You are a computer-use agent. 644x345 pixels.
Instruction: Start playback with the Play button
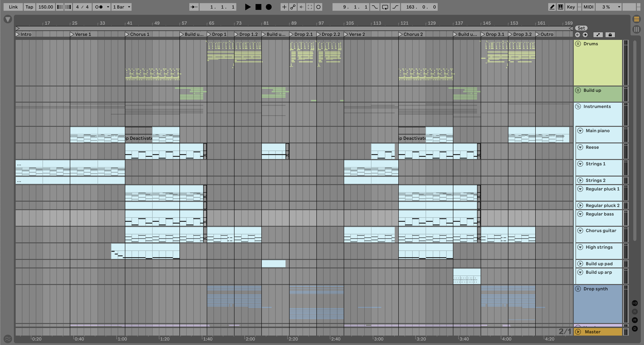click(x=247, y=7)
